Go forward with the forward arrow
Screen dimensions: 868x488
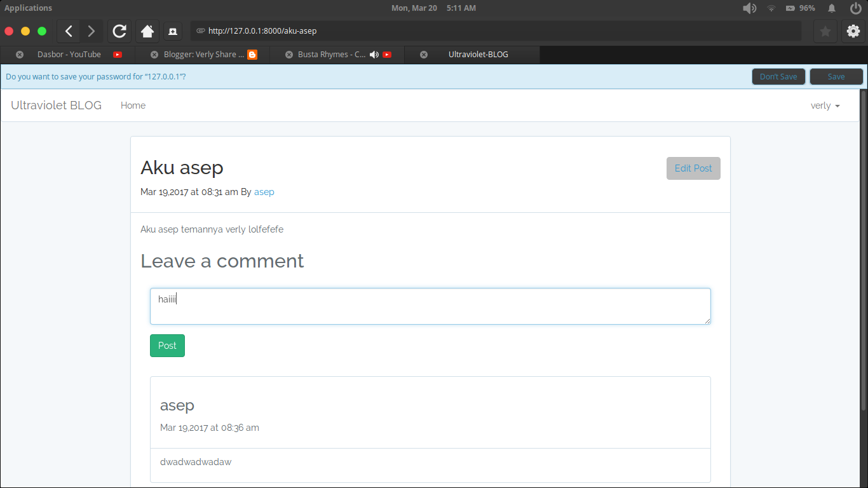point(92,30)
